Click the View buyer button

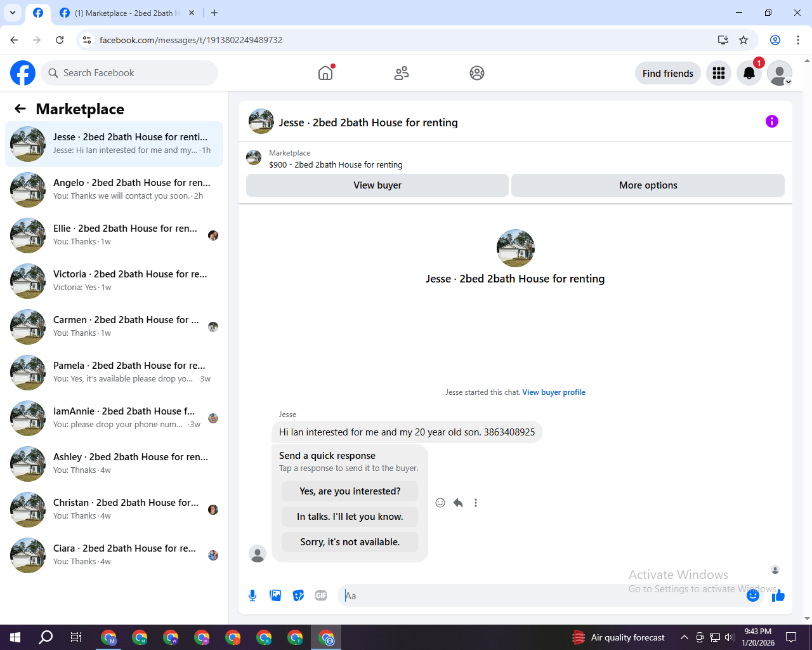pyautogui.click(x=377, y=185)
